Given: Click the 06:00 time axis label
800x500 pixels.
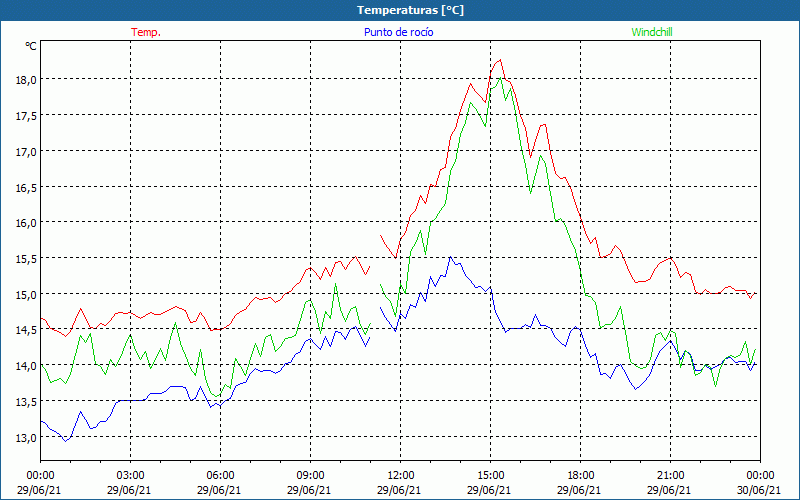Looking at the screenshot, I should pos(220,476).
